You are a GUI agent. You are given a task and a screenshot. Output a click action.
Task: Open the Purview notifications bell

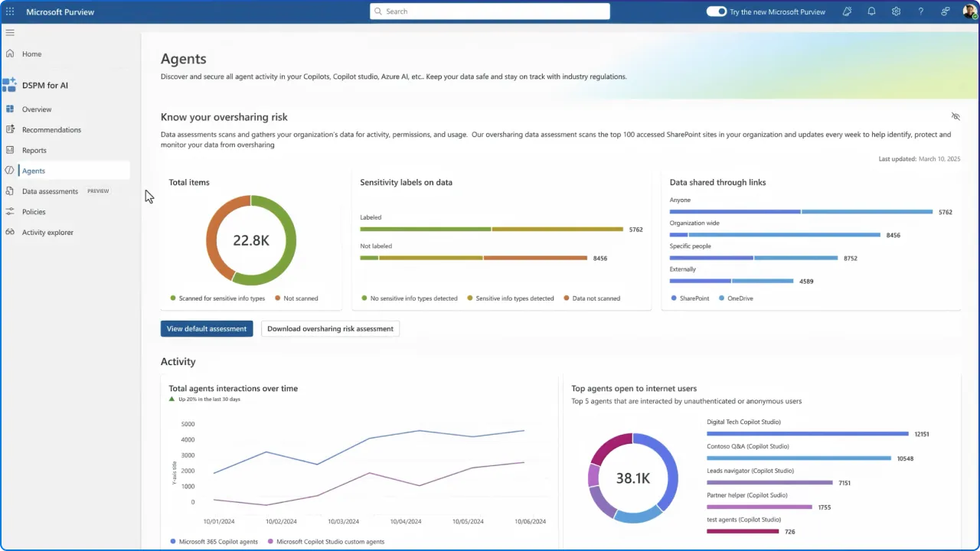[871, 11]
